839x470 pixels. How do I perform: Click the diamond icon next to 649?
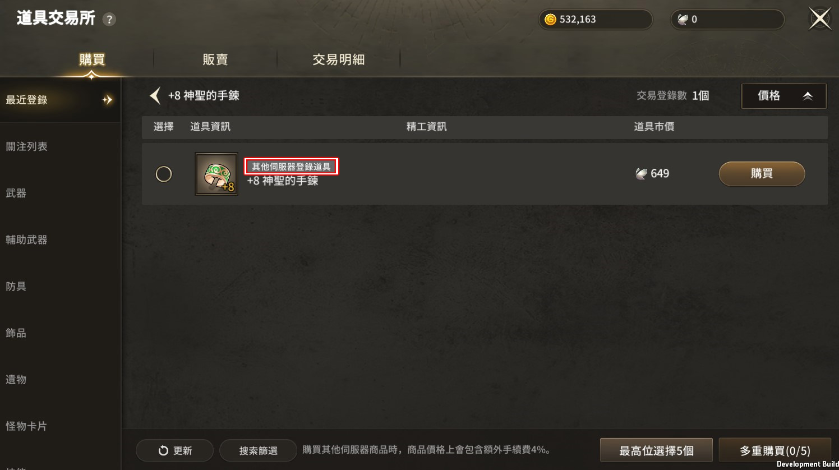click(641, 173)
